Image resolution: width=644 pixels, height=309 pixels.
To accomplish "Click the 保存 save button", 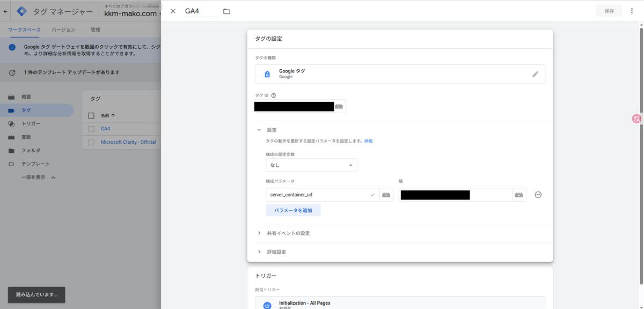I will (x=609, y=11).
